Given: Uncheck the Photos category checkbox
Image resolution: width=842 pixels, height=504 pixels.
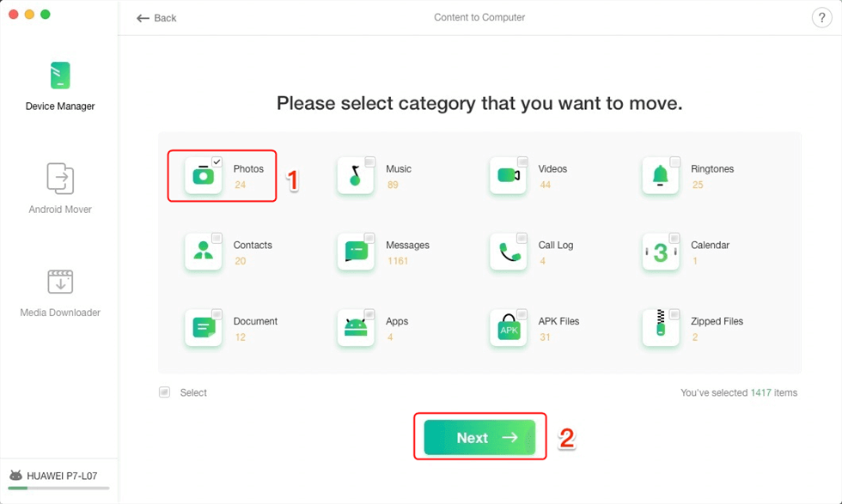Looking at the screenshot, I should coord(217,162).
